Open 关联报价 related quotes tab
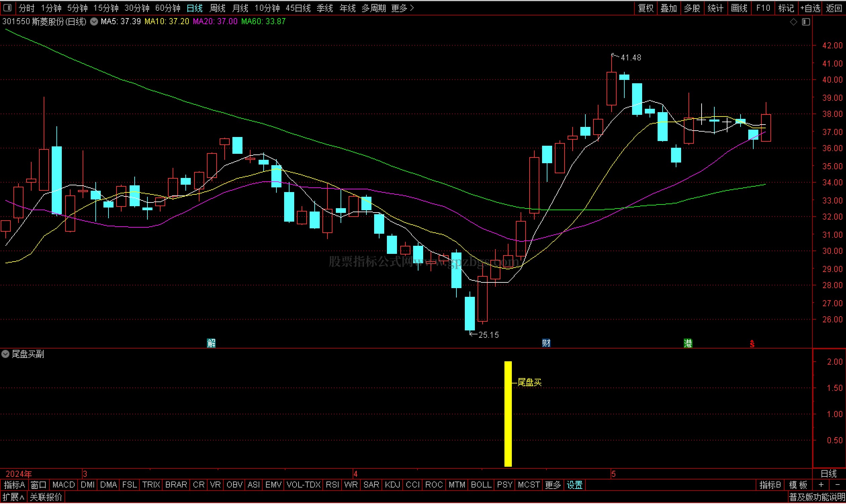The image size is (846, 504). (x=46, y=498)
